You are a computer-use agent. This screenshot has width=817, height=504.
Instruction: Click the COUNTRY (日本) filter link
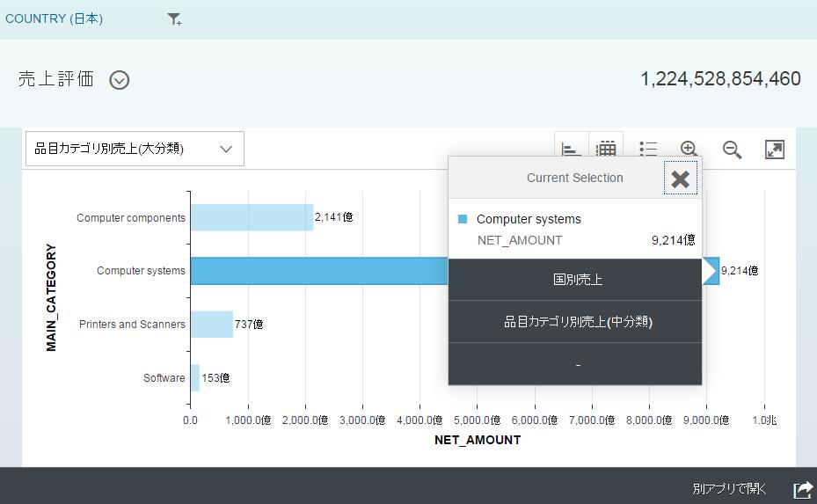pyautogui.click(x=55, y=18)
